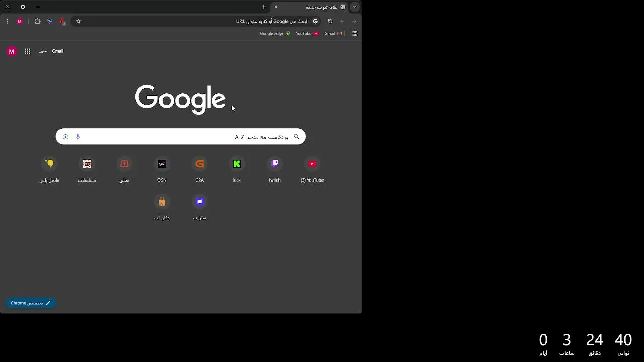The width and height of the screenshot is (644, 362).
Task: Click the browser back arrow
Action: tap(342, 21)
